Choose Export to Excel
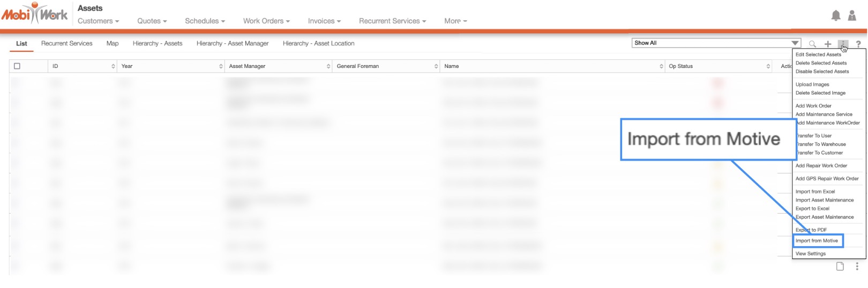This screenshot has height=288, width=868. (x=812, y=209)
